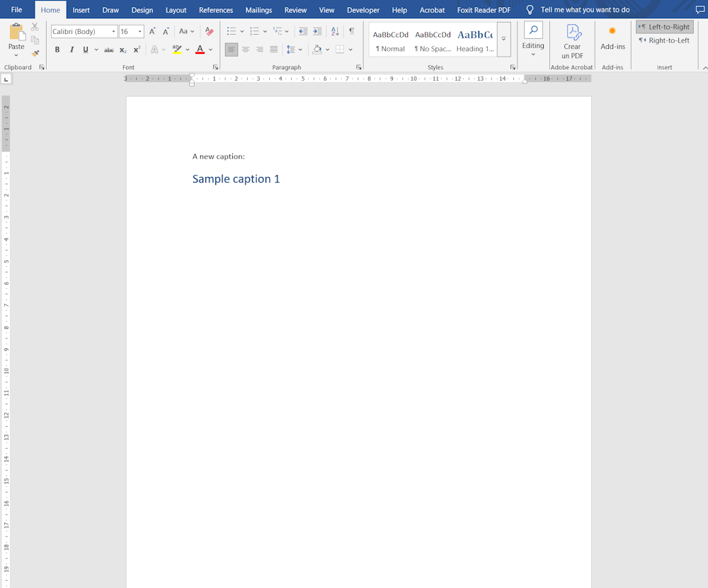Expand the Styles gallery
This screenshot has width=708, height=588.
[504, 40]
